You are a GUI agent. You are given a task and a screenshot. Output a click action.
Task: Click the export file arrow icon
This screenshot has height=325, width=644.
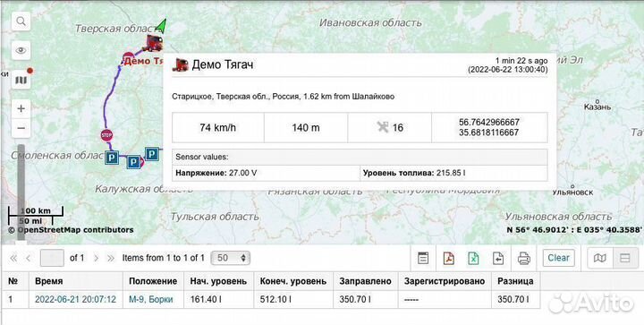[498, 258]
